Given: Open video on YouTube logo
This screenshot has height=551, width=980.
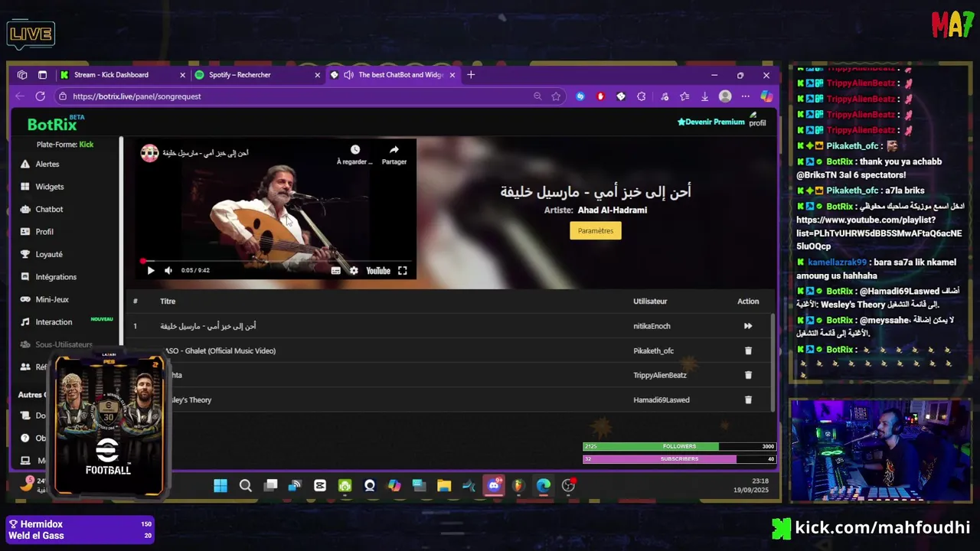Looking at the screenshot, I should tap(378, 270).
